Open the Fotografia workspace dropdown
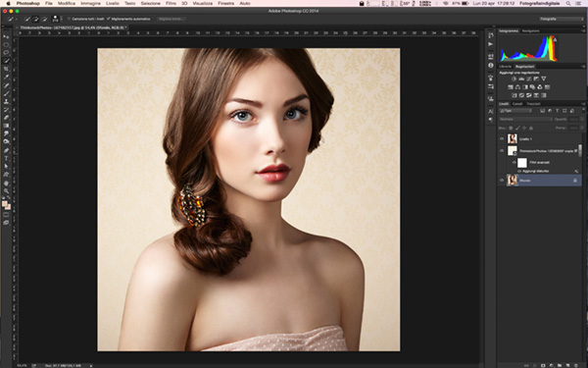 562,19
